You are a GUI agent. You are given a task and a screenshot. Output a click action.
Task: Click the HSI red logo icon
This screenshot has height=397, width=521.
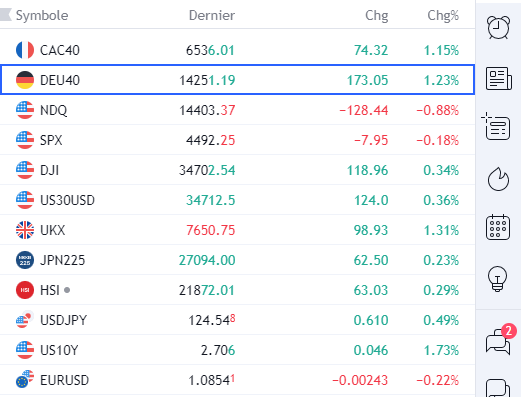pyautogui.click(x=25, y=290)
